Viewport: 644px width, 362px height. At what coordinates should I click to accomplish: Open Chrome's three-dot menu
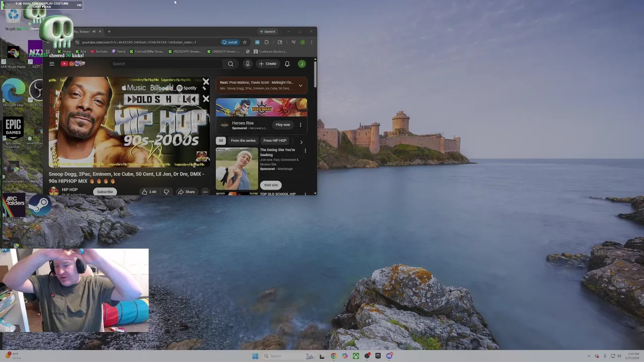(x=311, y=42)
